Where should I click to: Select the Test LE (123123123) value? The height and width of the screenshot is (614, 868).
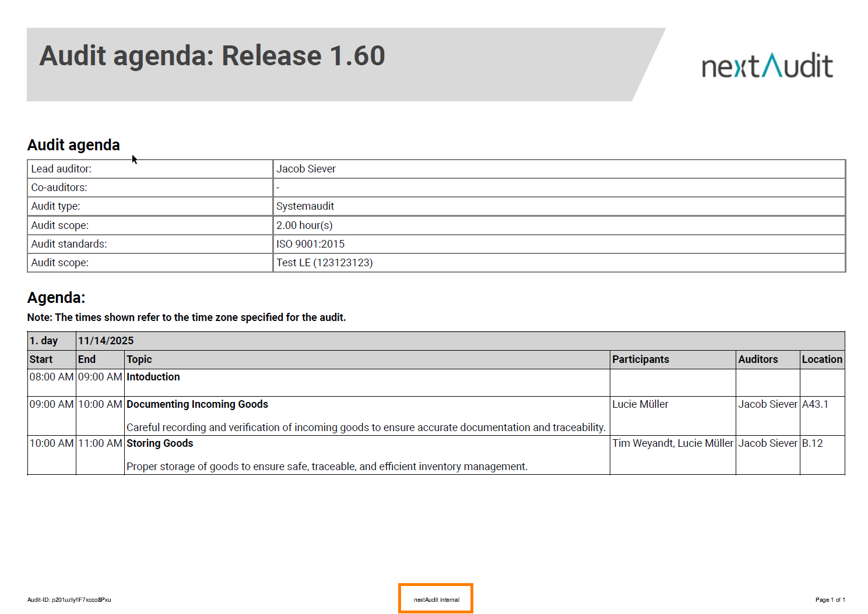pyautogui.click(x=324, y=263)
